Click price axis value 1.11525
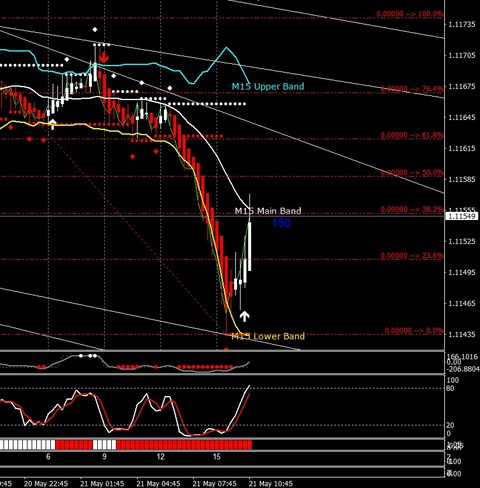 462,241
